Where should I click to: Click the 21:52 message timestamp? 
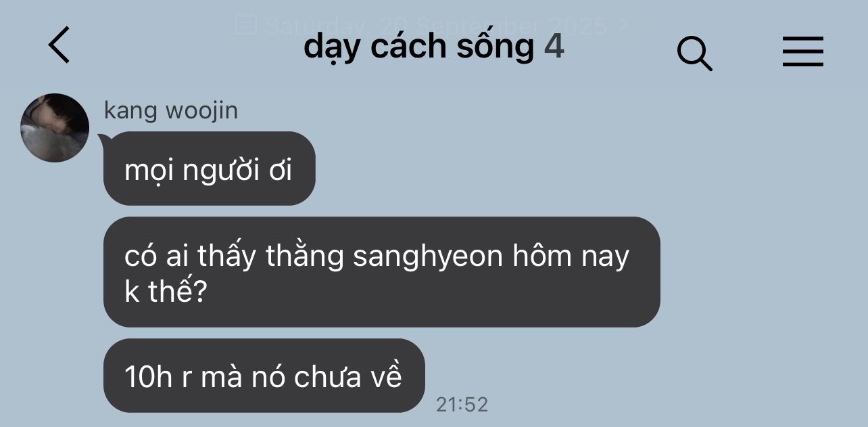[462, 405]
